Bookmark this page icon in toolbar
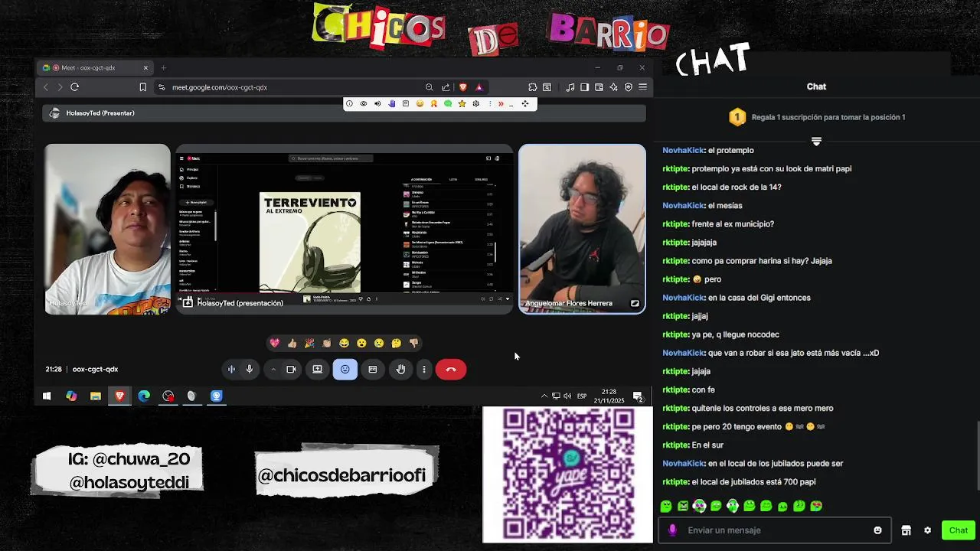Image resolution: width=980 pixels, height=551 pixels. point(142,87)
